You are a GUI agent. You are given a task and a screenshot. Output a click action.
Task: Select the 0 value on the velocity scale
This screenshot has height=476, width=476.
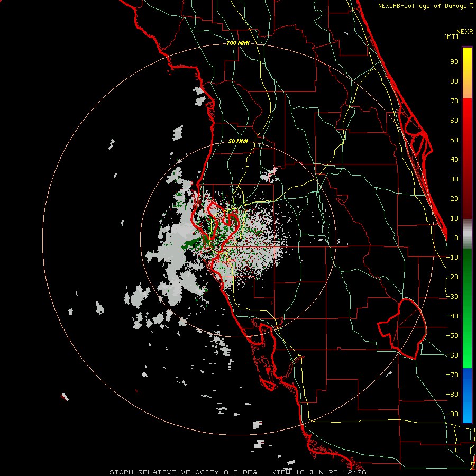tap(456, 237)
